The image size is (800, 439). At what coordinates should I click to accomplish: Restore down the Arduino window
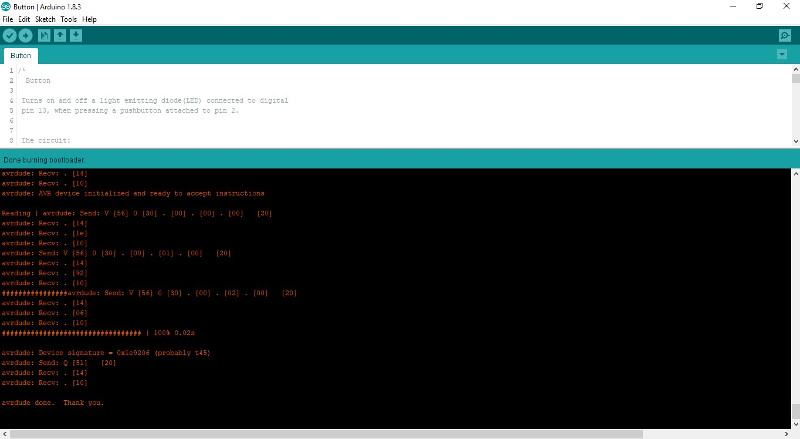coord(759,6)
